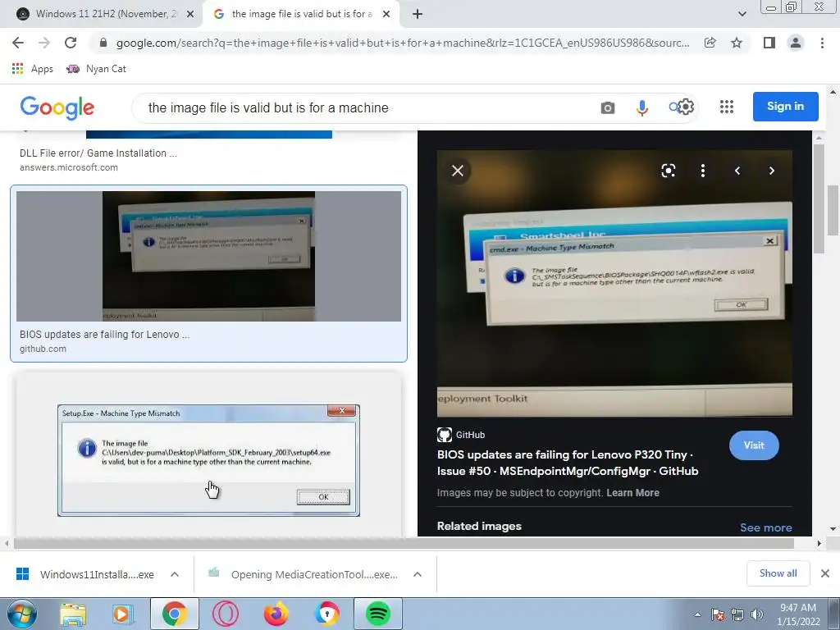This screenshot has width=840, height=630.
Task: Open Windows Explorer from the taskbar
Action: click(73, 614)
